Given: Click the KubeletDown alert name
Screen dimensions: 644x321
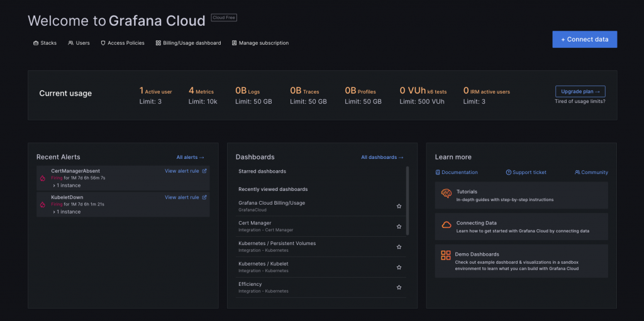Looking at the screenshot, I should [67, 197].
